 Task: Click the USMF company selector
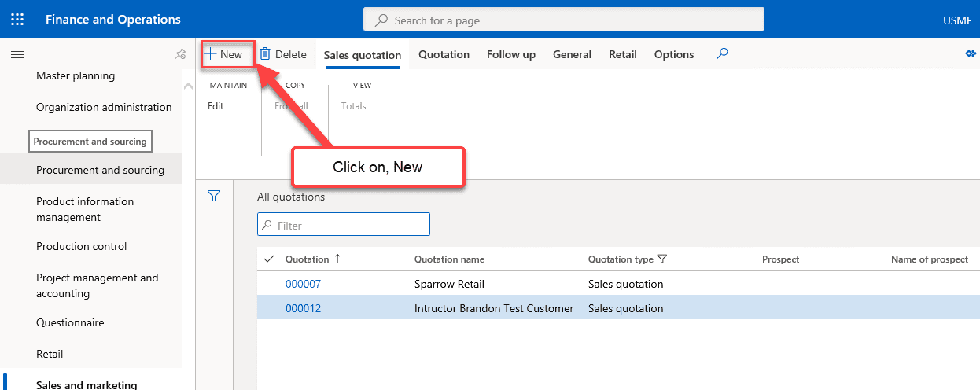pyautogui.click(x=957, y=20)
